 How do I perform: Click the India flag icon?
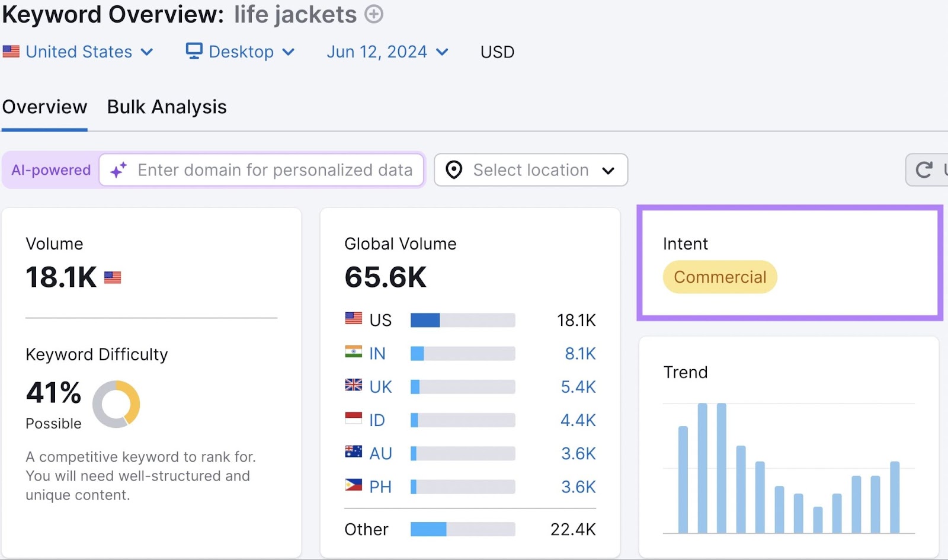354,351
